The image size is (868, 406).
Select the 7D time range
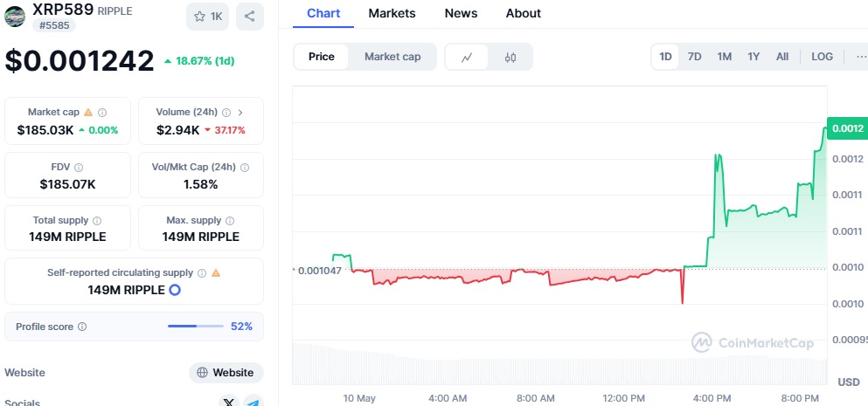694,57
